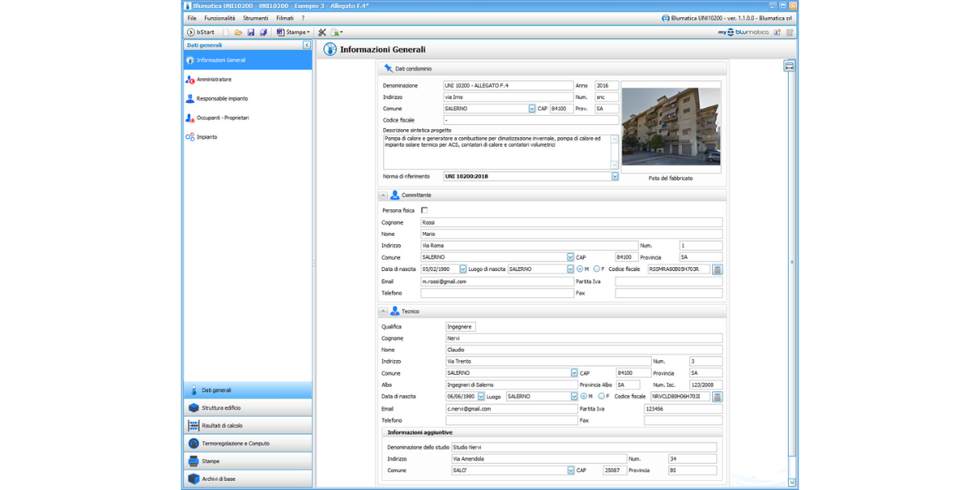Collapse the Committente section
This screenshot has width=980, height=490.
(x=383, y=196)
